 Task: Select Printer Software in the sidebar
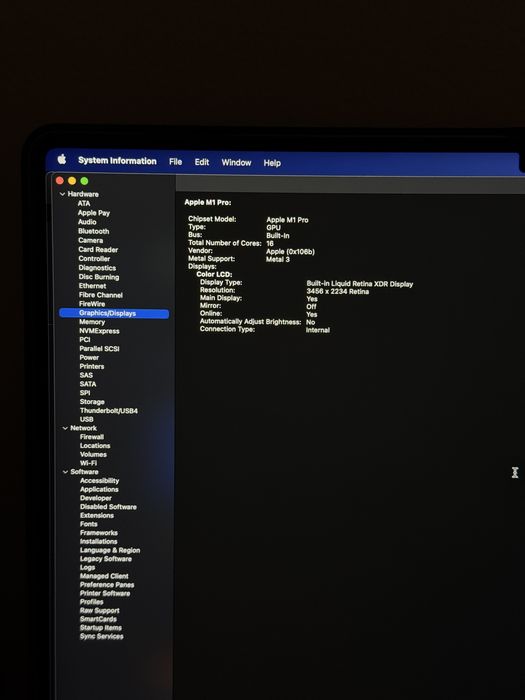pyautogui.click(x=105, y=593)
